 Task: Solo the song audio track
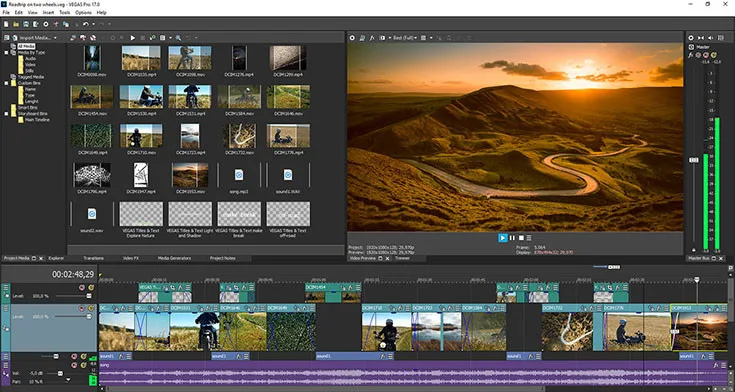[83, 365]
